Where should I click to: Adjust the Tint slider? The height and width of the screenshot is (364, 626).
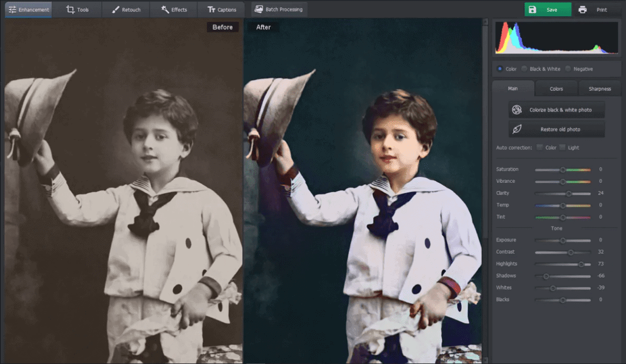coord(563,218)
